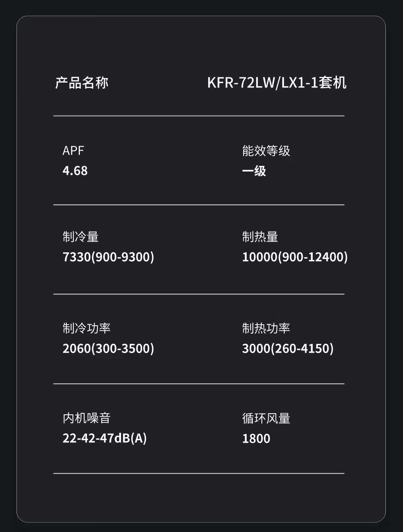Select the airflow value 1800

pos(256,439)
